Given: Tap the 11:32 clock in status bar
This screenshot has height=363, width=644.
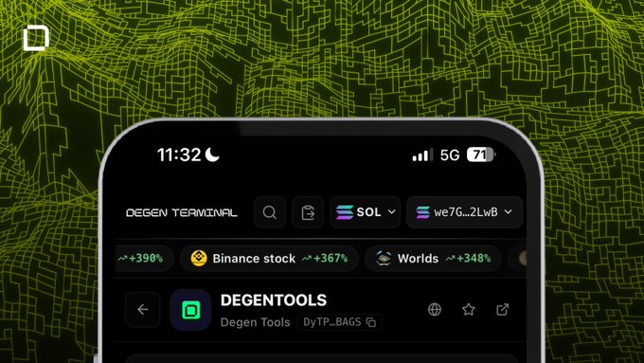Looking at the screenshot, I should pos(179,155).
